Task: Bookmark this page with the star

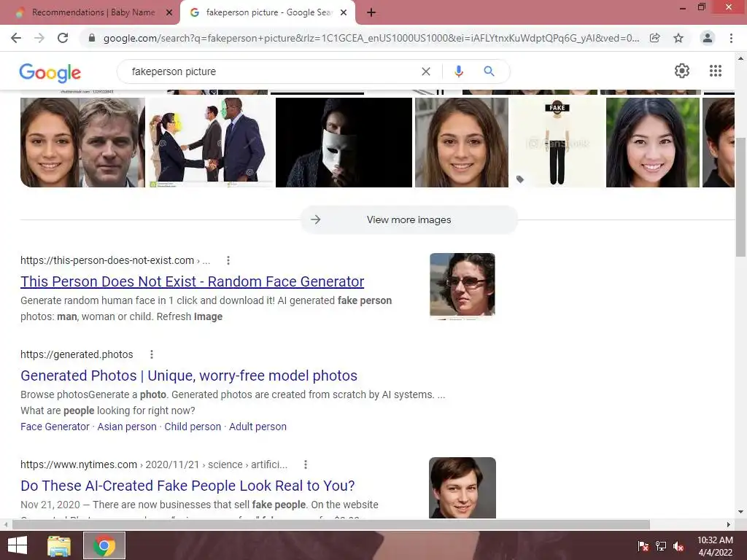Action: pos(678,38)
